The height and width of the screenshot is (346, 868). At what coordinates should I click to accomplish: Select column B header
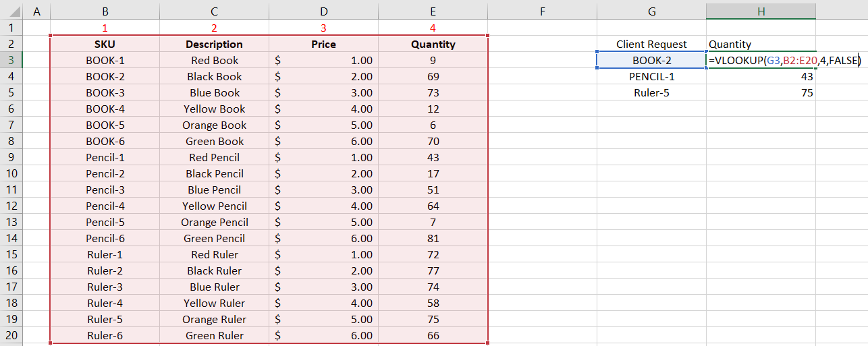point(105,11)
